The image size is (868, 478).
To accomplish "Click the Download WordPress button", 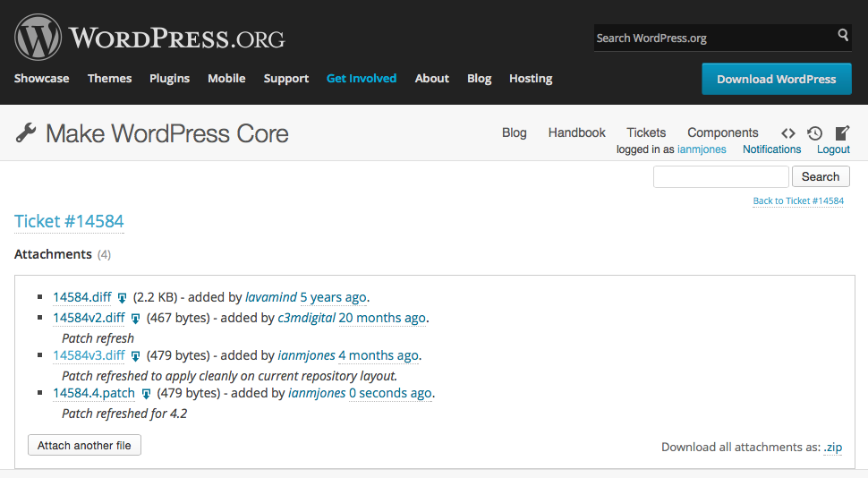I will coord(777,79).
